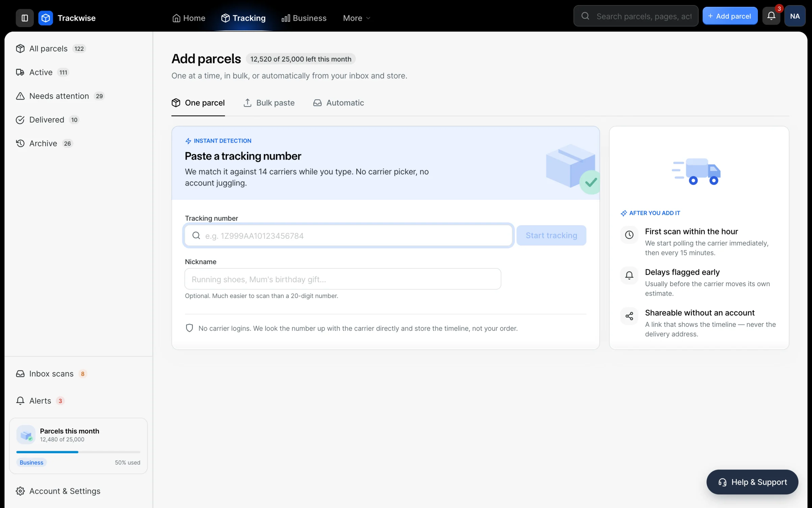The width and height of the screenshot is (812, 508).
Task: Click the Business plan badge
Action: pyautogui.click(x=31, y=462)
